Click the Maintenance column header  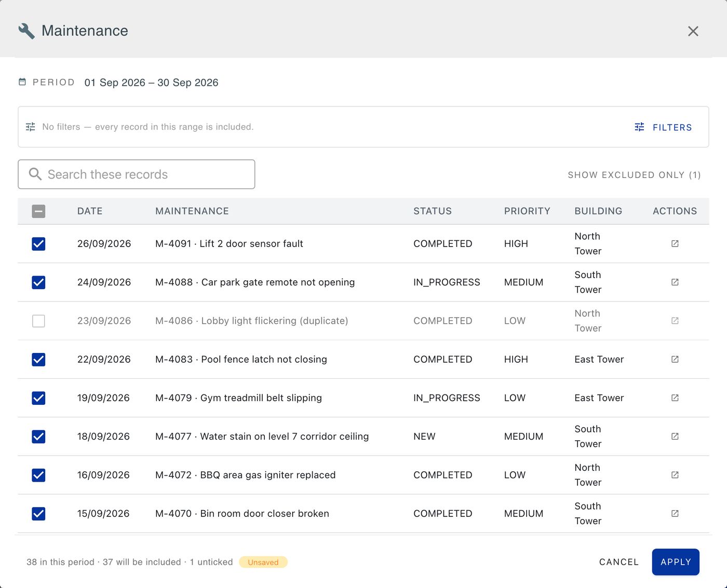pos(192,211)
